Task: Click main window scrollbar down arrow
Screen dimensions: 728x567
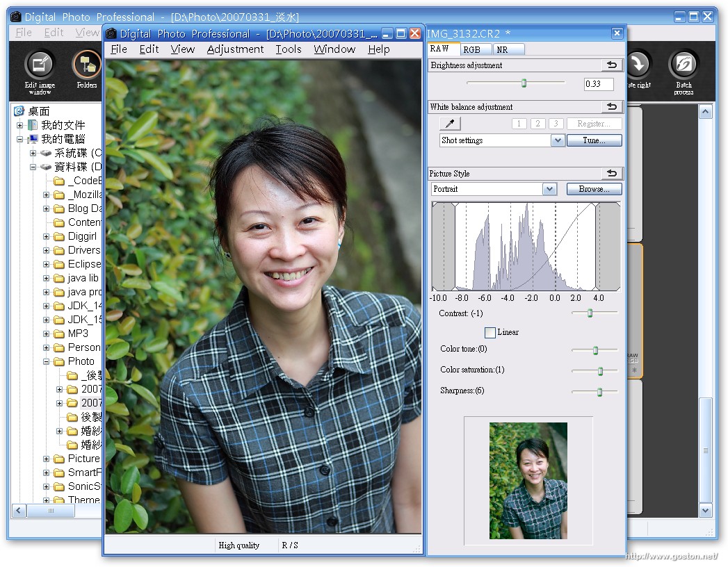Action: [705, 511]
